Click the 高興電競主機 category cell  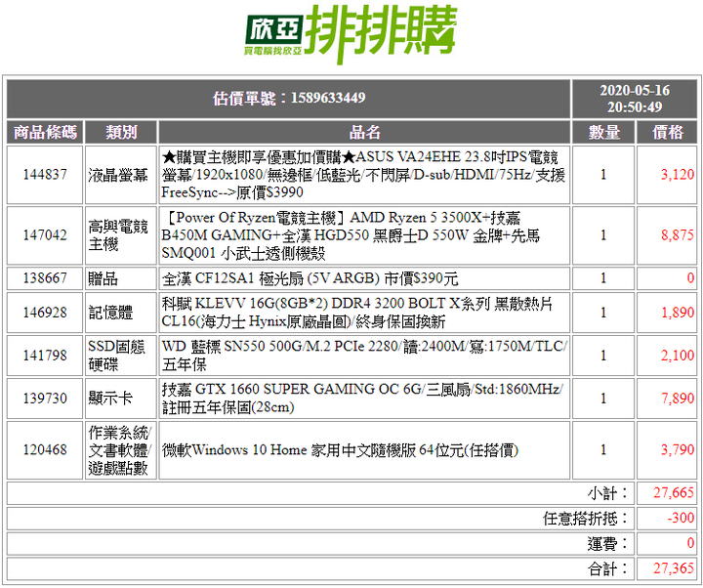121,235
